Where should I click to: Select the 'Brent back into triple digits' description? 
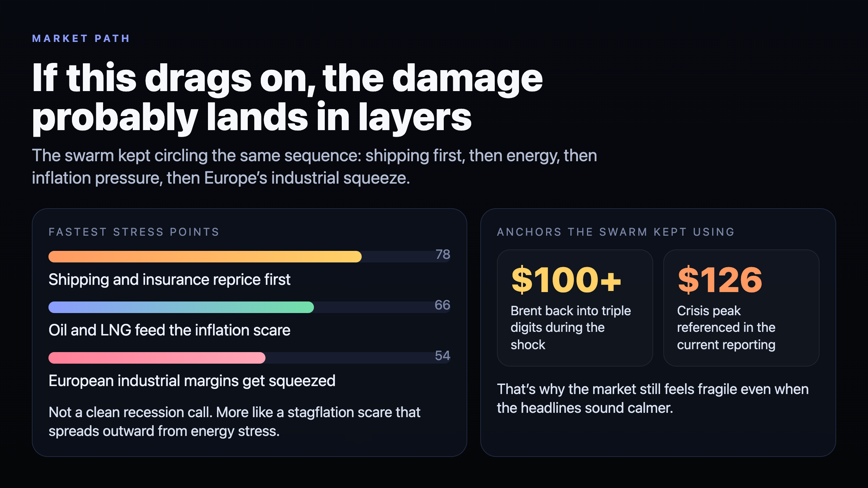570,328
